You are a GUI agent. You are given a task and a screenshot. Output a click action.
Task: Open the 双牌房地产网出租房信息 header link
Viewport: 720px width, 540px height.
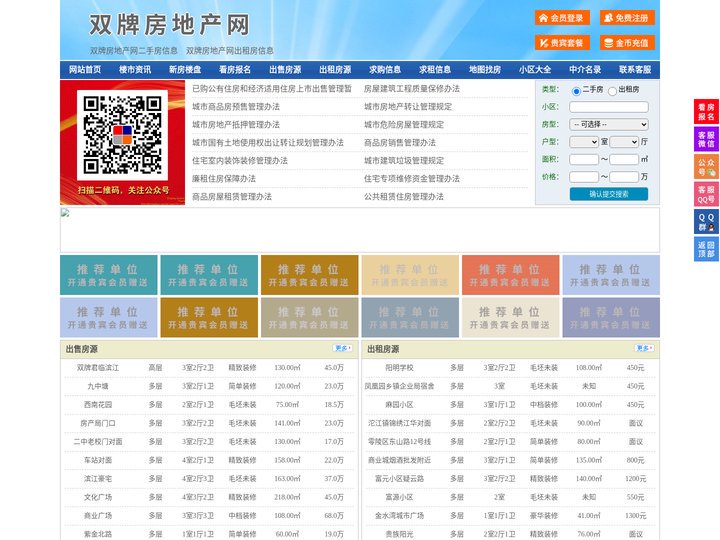point(230,51)
